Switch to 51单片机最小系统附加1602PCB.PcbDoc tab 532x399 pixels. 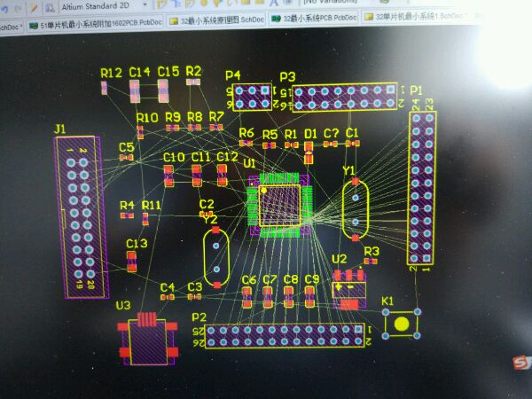[96, 22]
